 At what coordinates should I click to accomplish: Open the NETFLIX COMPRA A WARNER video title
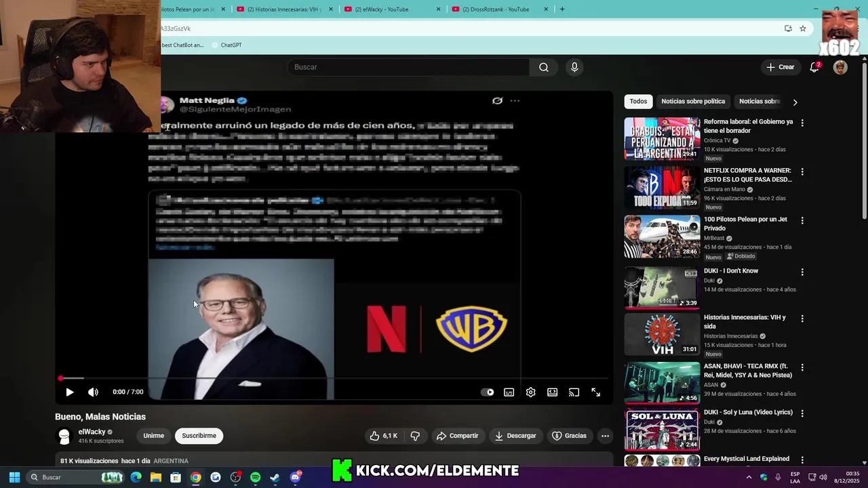point(747,175)
